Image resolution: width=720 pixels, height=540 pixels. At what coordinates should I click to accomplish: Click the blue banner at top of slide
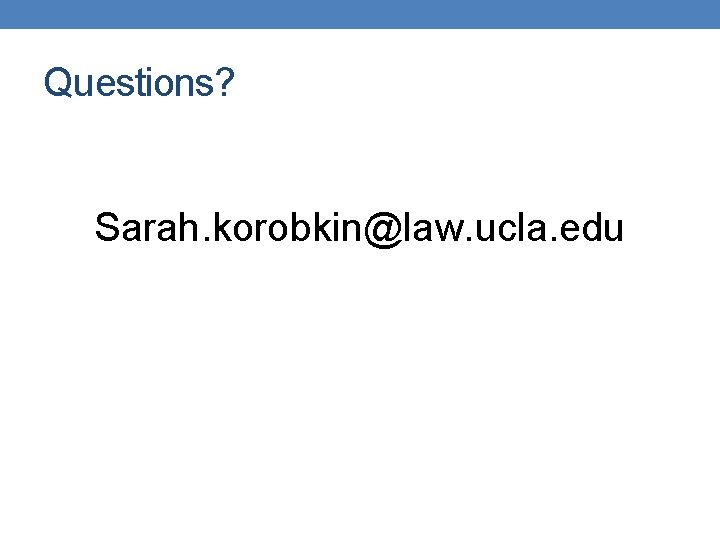pyautogui.click(x=360, y=14)
